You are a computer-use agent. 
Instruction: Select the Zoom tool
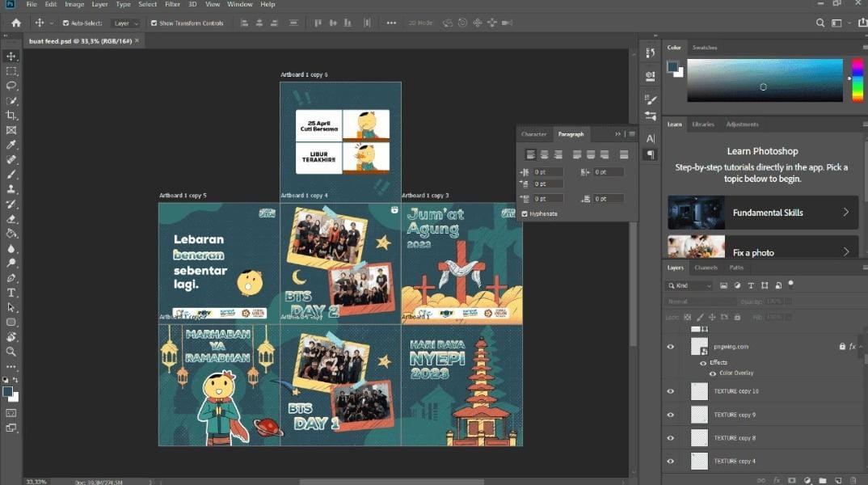[11, 352]
